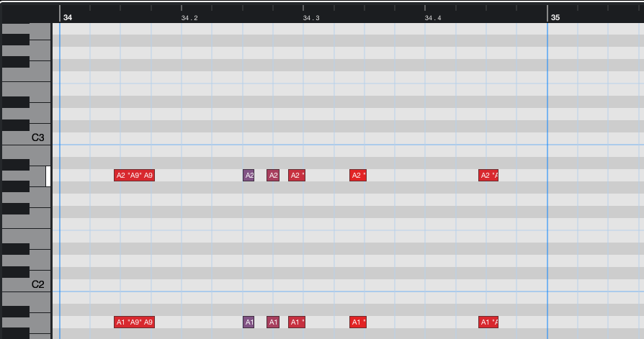Jump to bar 35 in the ruler

point(555,17)
